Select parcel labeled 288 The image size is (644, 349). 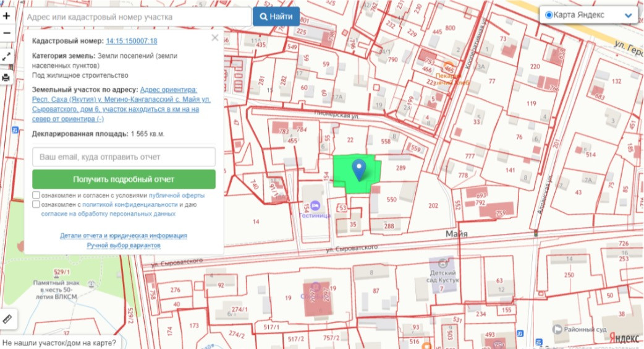pyautogui.click(x=389, y=226)
